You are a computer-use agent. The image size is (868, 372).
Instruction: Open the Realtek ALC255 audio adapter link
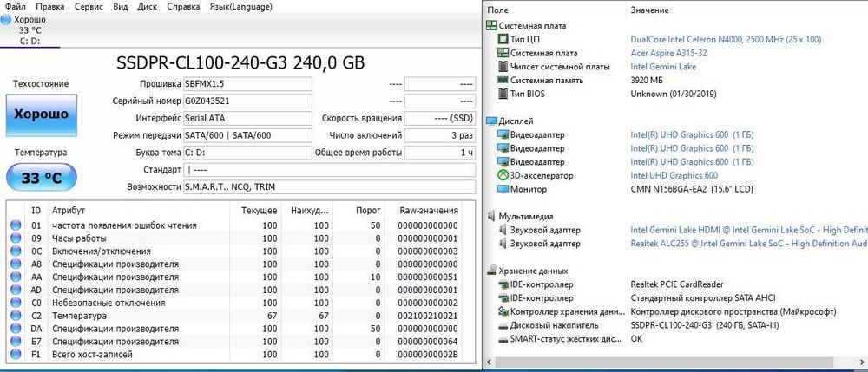pos(749,244)
